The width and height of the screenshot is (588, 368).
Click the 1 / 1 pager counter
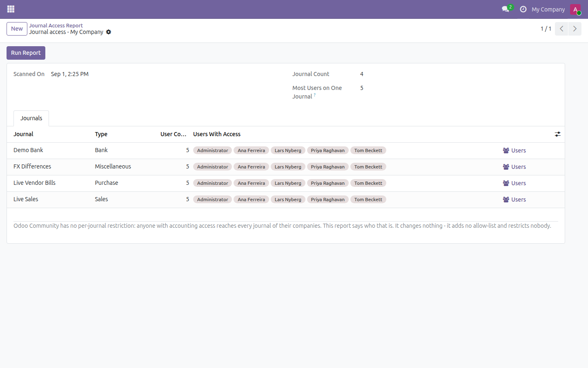click(546, 29)
